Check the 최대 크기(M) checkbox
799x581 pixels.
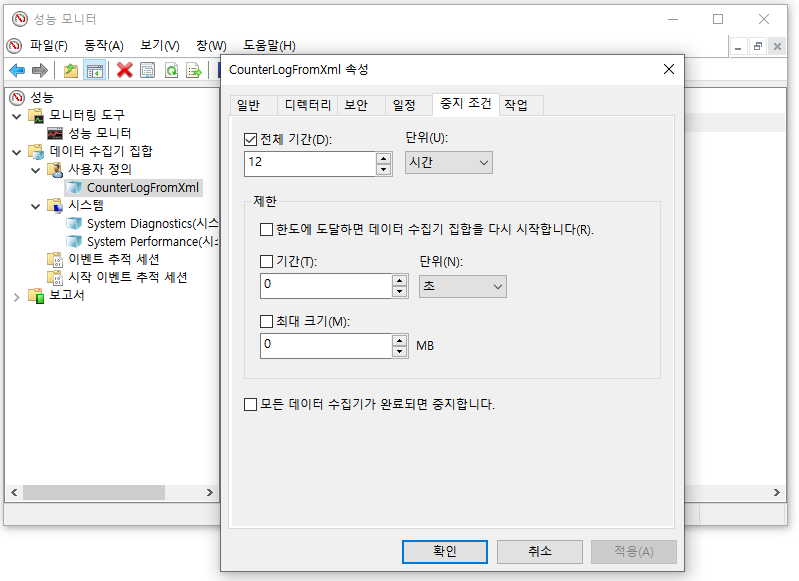point(267,321)
